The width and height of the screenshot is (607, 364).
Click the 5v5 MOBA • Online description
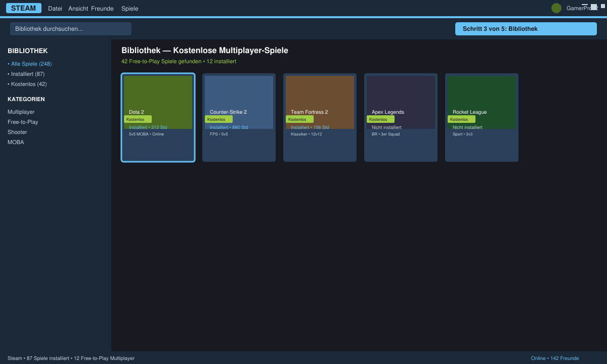click(146, 134)
